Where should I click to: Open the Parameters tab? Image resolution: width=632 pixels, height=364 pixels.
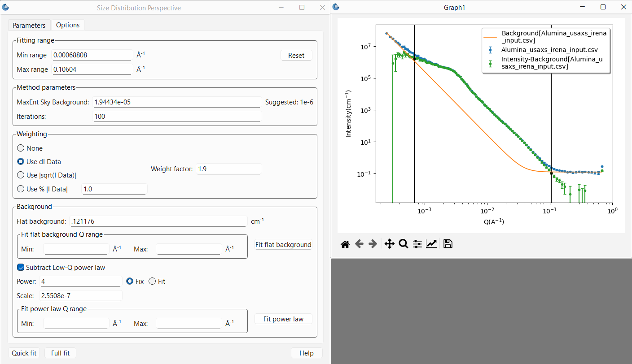tap(29, 25)
